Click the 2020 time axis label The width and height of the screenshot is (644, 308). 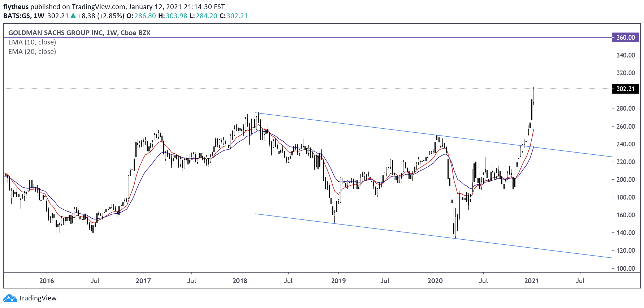click(435, 281)
